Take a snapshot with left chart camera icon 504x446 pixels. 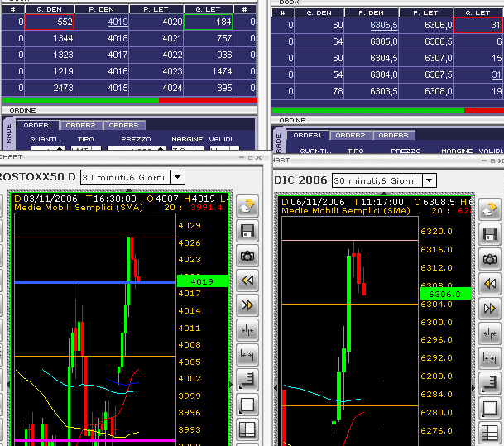pos(246,256)
